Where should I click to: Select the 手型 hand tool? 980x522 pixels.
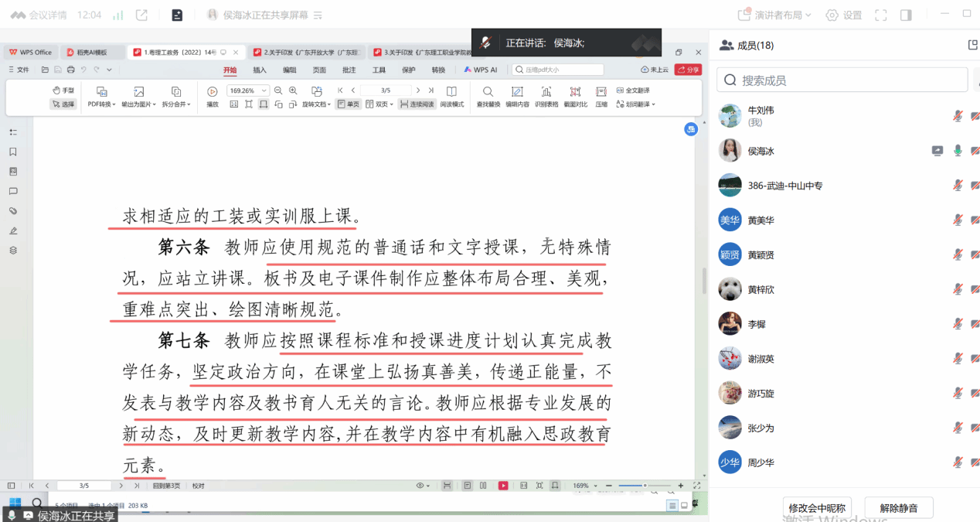63,90
